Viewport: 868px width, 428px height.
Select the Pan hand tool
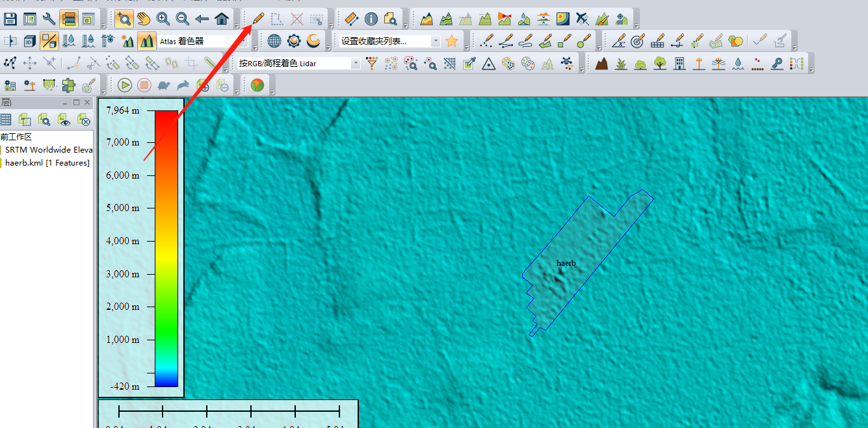pyautogui.click(x=144, y=19)
